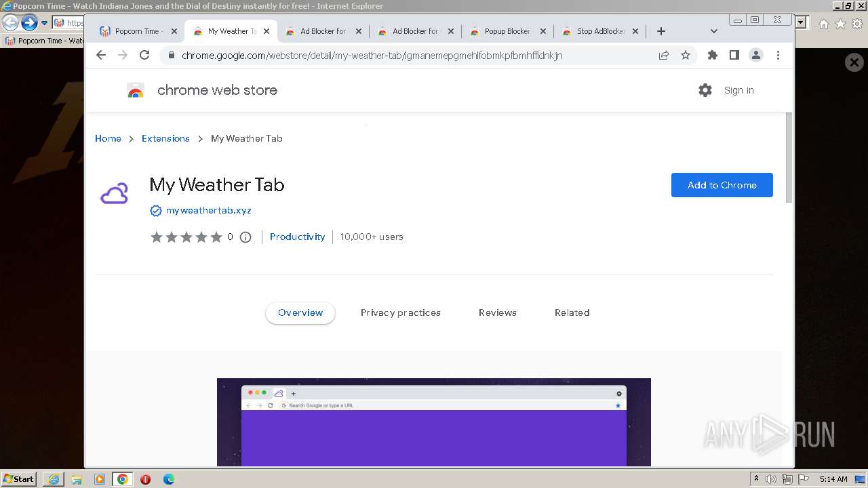Screen dimensions: 868x488
Task: Open Internet Explorer favorites star
Action: 840,24
